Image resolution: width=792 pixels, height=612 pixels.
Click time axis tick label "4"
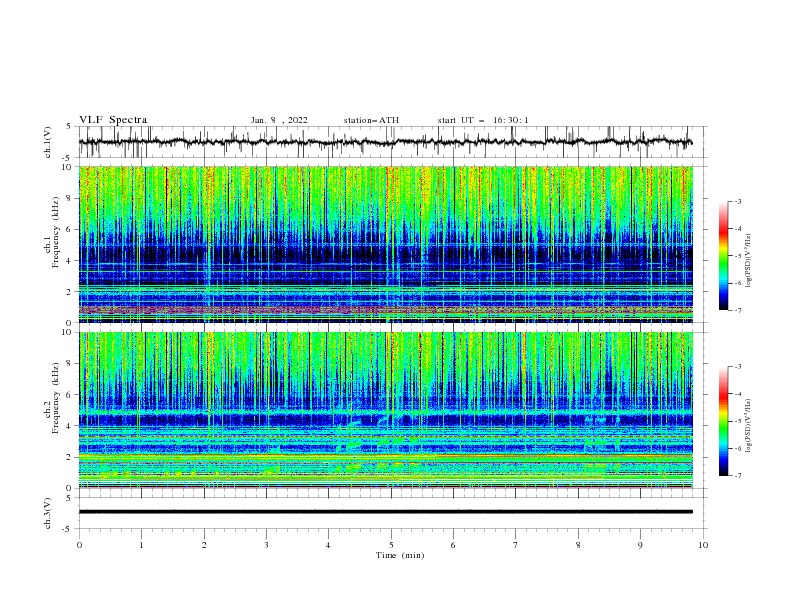pyautogui.click(x=328, y=545)
